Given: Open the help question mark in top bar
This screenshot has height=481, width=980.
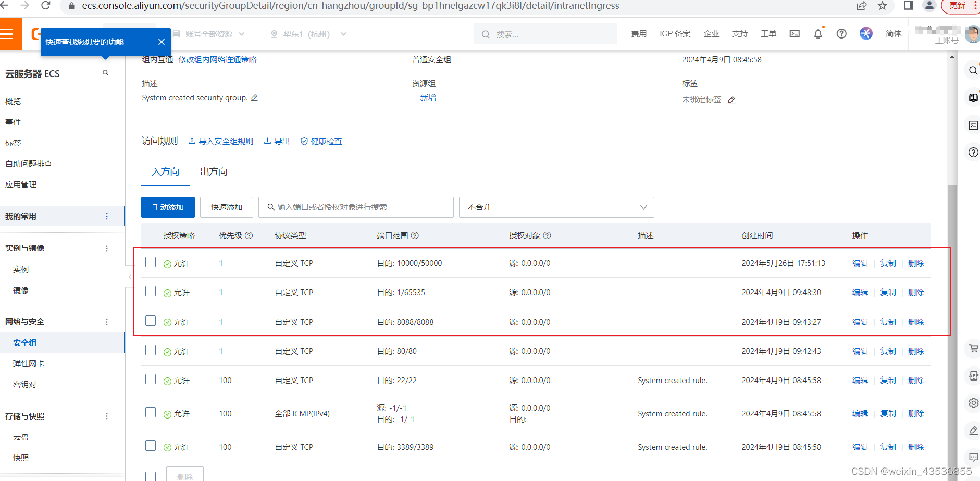Looking at the screenshot, I should pyautogui.click(x=841, y=34).
